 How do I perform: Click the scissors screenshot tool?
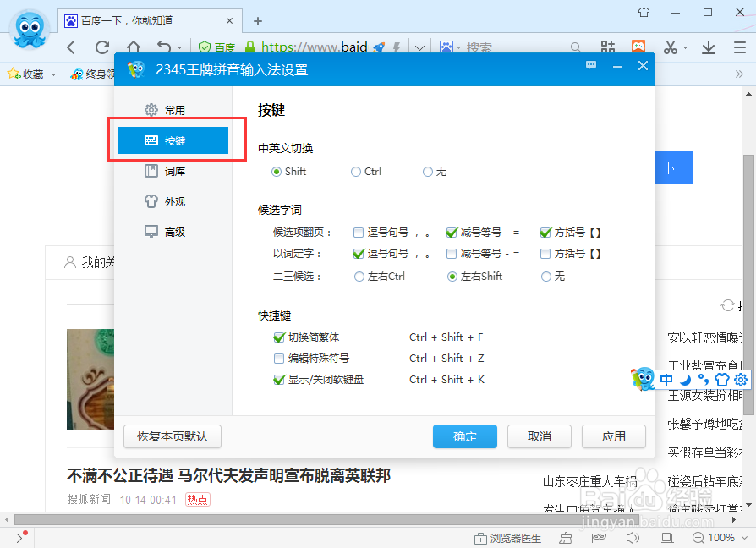671,47
